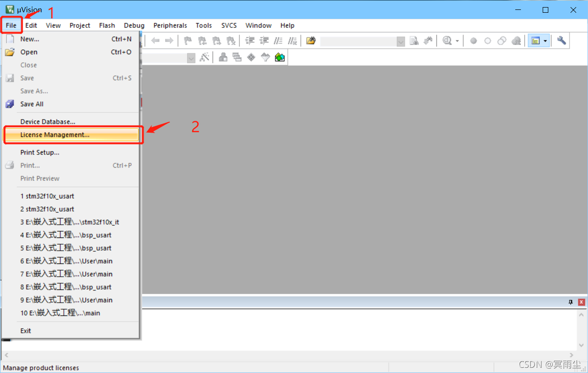The height and width of the screenshot is (373, 588).
Task: Click the Select Software Packs icon
Action: pos(265,58)
